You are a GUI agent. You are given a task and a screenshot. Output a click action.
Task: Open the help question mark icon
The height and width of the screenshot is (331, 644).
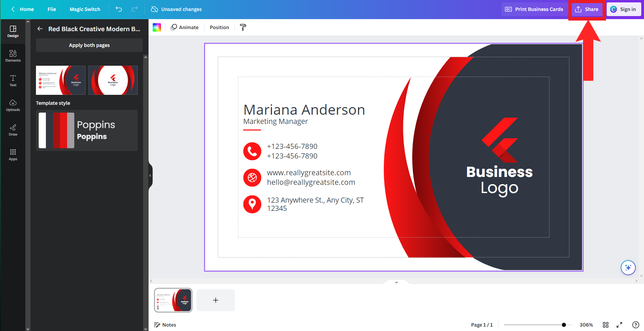tap(635, 325)
